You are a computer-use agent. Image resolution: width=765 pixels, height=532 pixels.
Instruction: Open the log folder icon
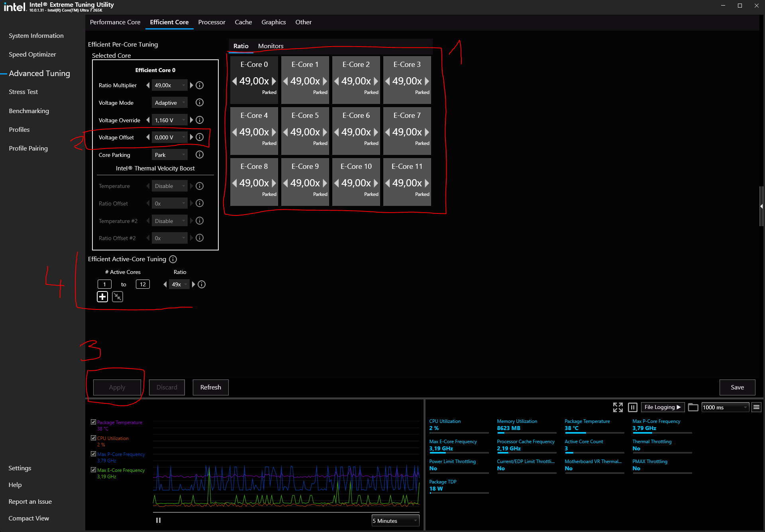click(x=693, y=407)
